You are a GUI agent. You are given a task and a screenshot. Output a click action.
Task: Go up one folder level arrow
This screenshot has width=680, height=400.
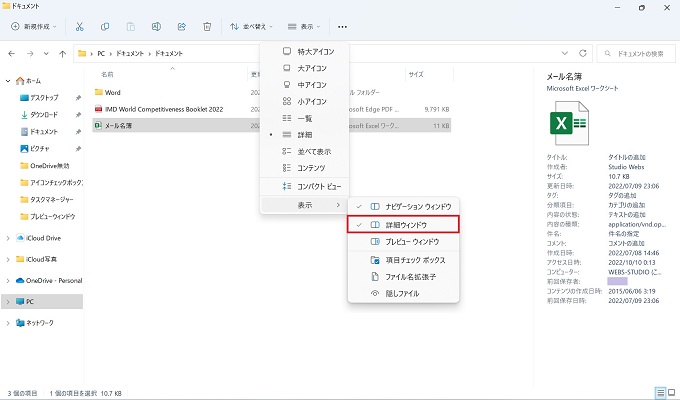click(62, 53)
